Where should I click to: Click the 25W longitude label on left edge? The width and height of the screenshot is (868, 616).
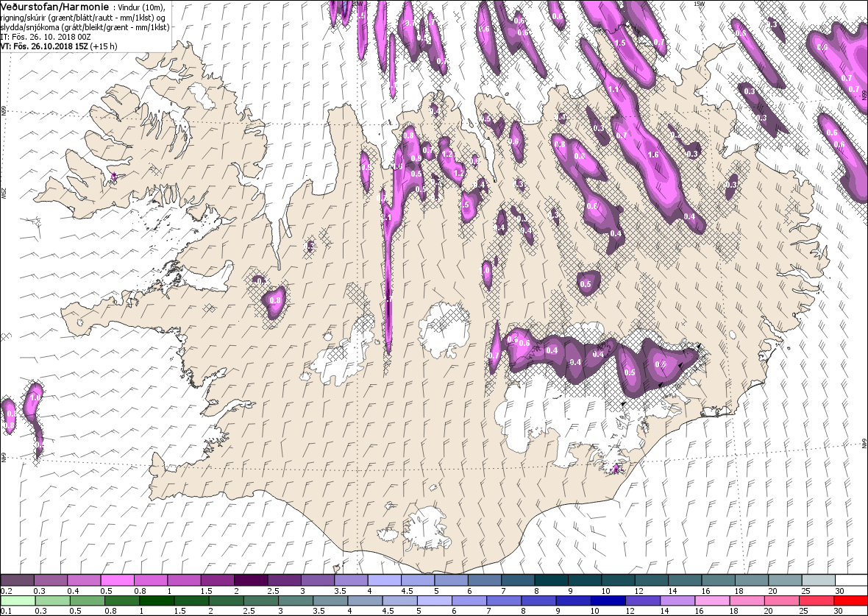pos(4,192)
